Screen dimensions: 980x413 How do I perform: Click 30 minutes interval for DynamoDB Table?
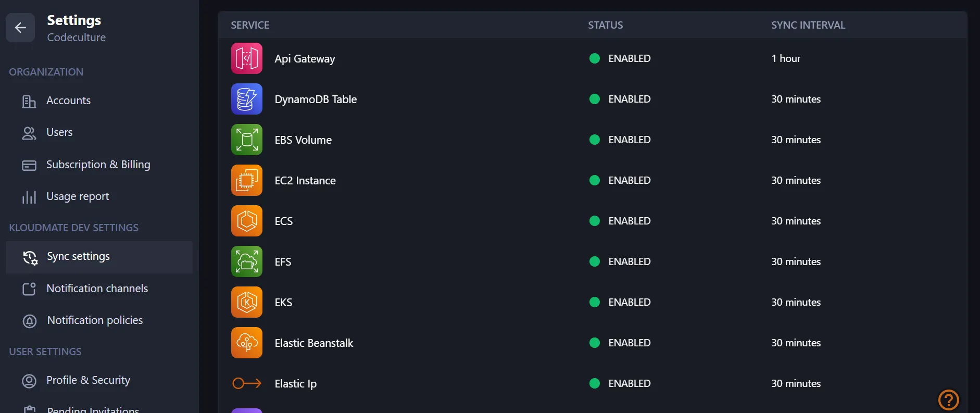pyautogui.click(x=796, y=99)
